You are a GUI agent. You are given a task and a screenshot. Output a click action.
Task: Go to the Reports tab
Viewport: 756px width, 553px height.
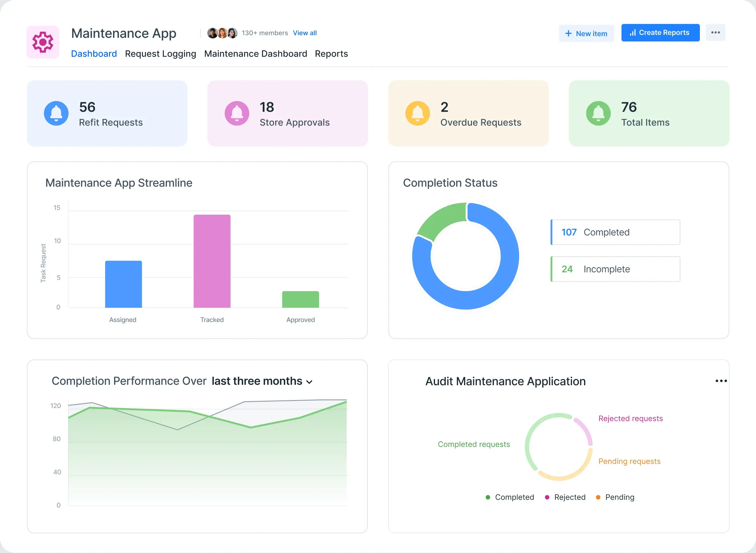click(x=331, y=54)
